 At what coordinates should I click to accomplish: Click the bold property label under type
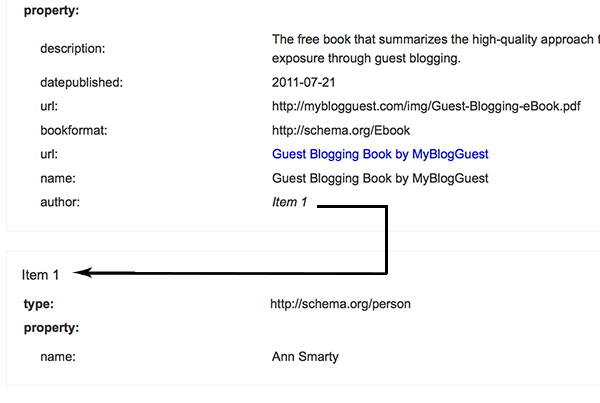[51, 328]
